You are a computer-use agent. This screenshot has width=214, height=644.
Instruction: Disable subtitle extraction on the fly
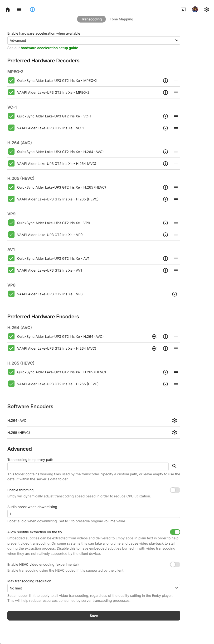point(175,532)
